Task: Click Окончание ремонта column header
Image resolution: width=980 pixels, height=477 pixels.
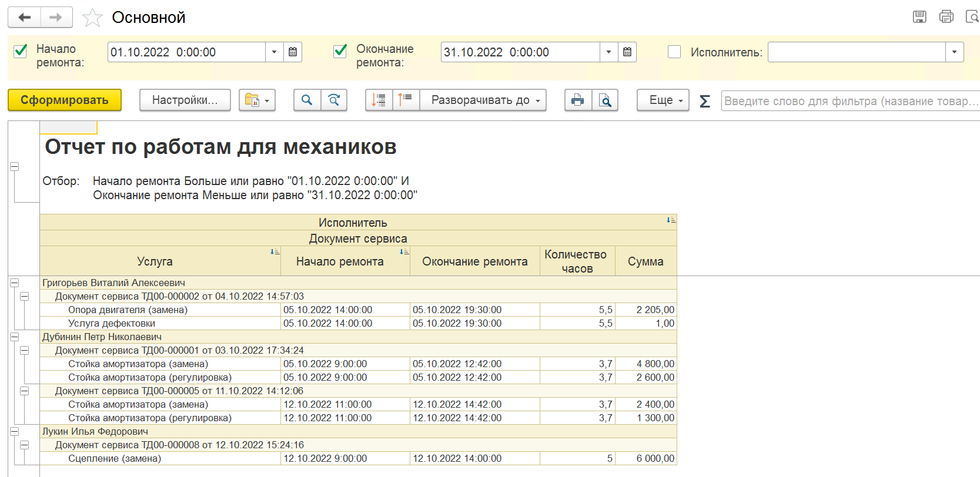Action: 475,261
